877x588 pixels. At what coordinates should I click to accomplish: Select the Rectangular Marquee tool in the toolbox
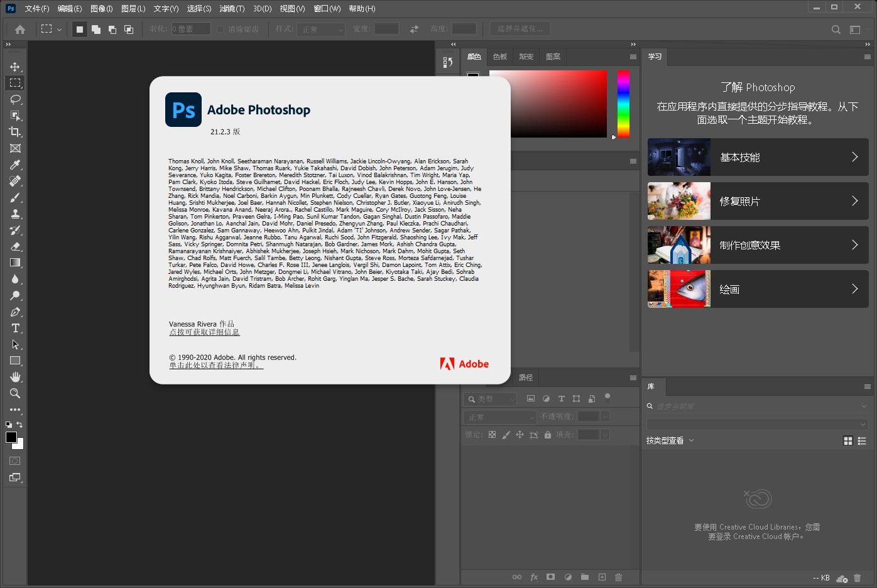point(15,83)
